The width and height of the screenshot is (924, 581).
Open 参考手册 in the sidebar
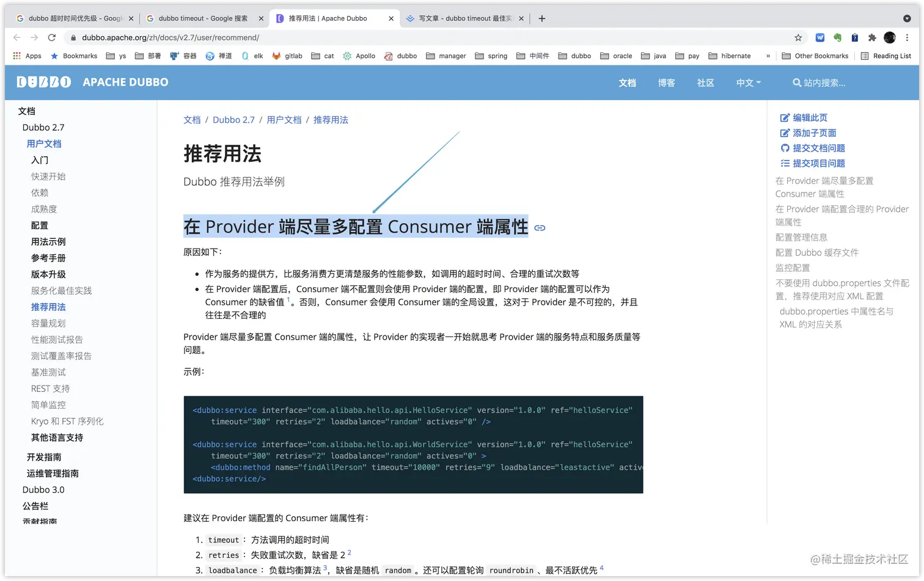click(x=48, y=258)
